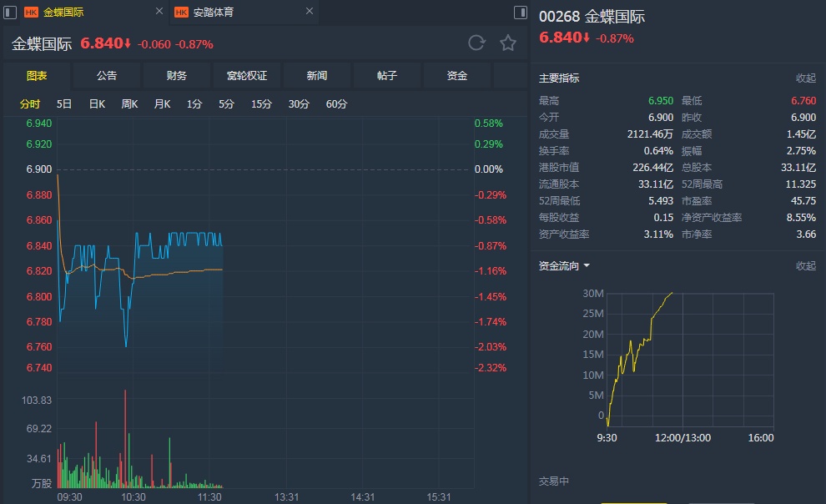Click the refresh icon beside the stock price
Viewport: 826px width, 504px height.
click(x=476, y=43)
